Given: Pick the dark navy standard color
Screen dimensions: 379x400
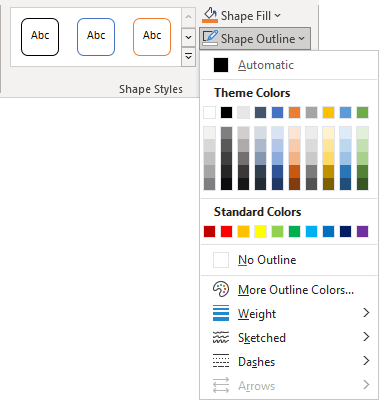Looking at the screenshot, I should click(345, 231).
